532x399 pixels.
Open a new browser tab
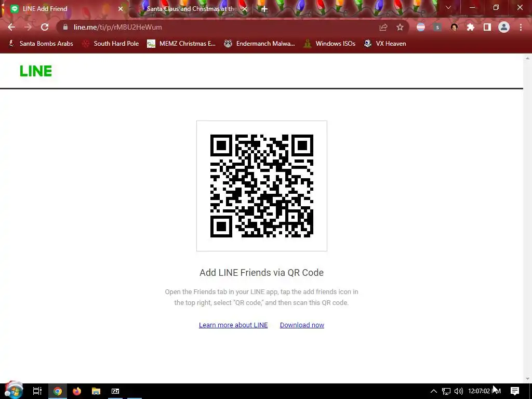click(x=264, y=9)
